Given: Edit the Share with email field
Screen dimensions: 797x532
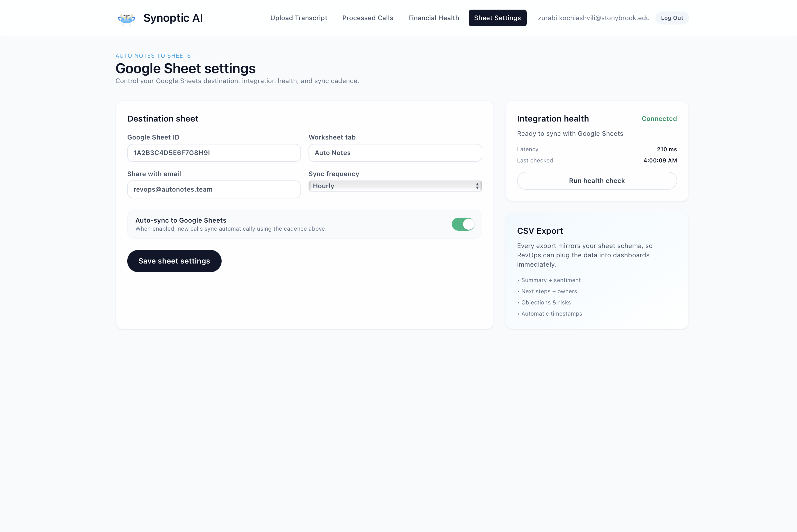Looking at the screenshot, I should click(214, 189).
